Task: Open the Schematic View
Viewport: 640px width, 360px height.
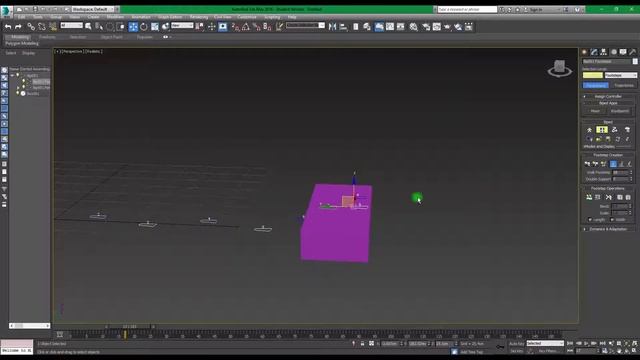Action: click(x=400, y=27)
